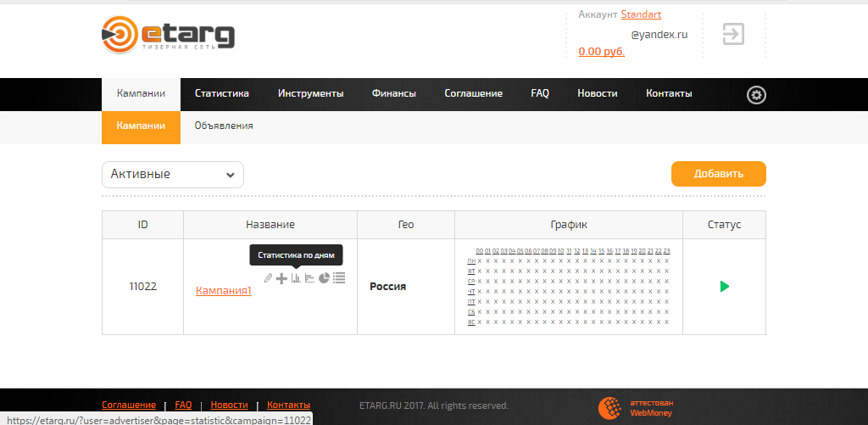Open Новости in the top menu
The height and width of the screenshot is (425, 868).
point(598,94)
